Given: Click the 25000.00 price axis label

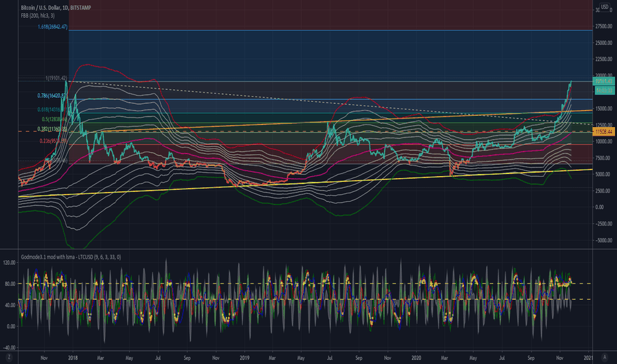Looking at the screenshot, I should 604,43.
